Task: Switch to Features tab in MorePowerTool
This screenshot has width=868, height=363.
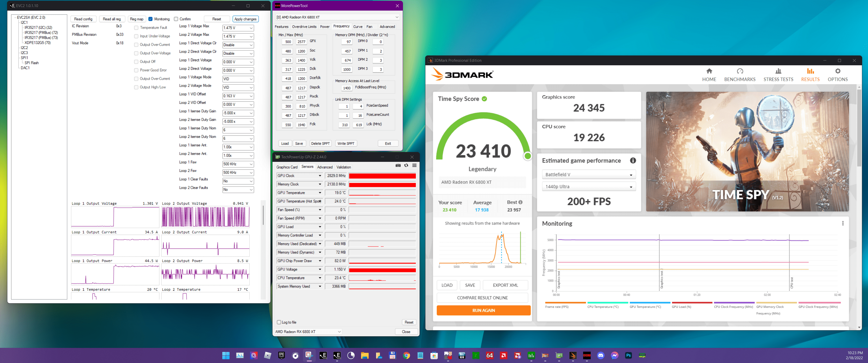Action: tap(281, 27)
